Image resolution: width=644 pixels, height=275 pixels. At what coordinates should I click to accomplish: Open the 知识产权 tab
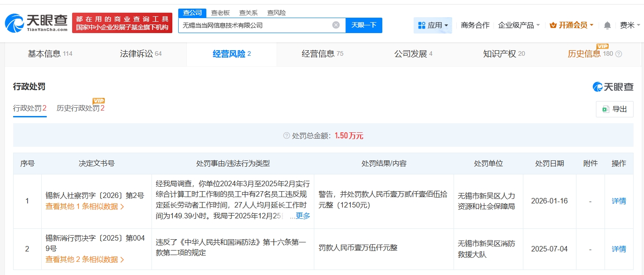click(x=503, y=54)
